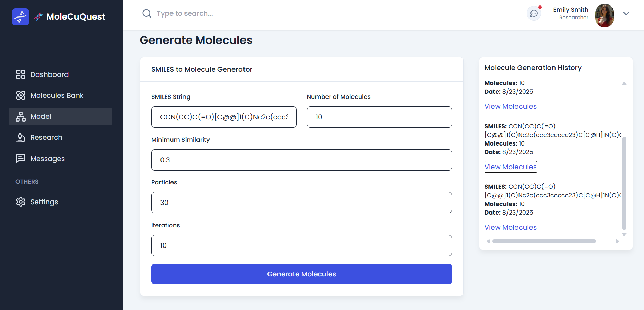The width and height of the screenshot is (644, 310).
Task: Click the Number of Molecules field
Action: point(379,117)
